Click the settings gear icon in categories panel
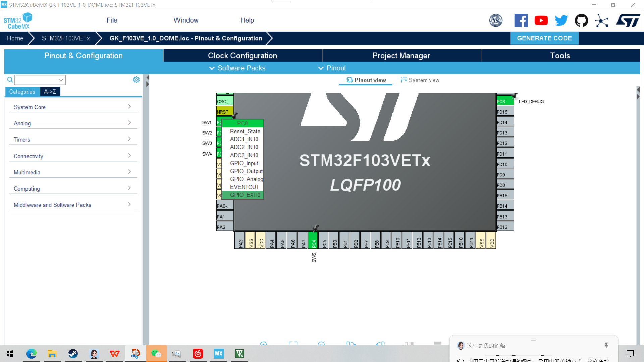 click(x=136, y=80)
